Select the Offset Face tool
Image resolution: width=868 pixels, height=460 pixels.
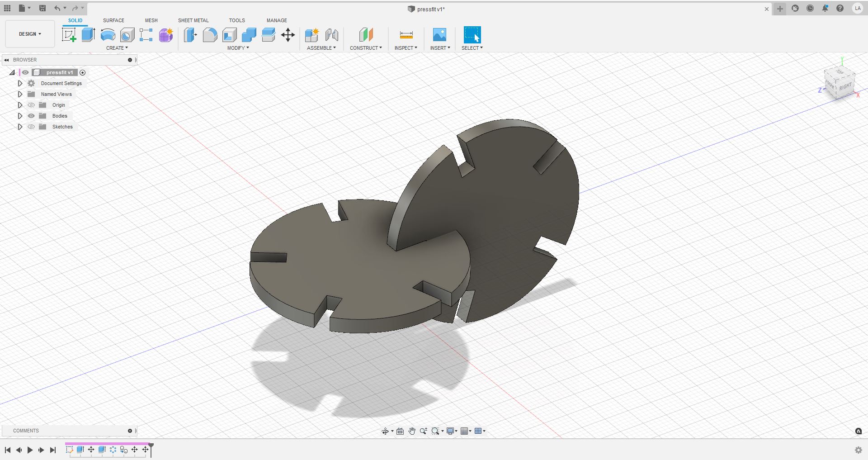[269, 35]
